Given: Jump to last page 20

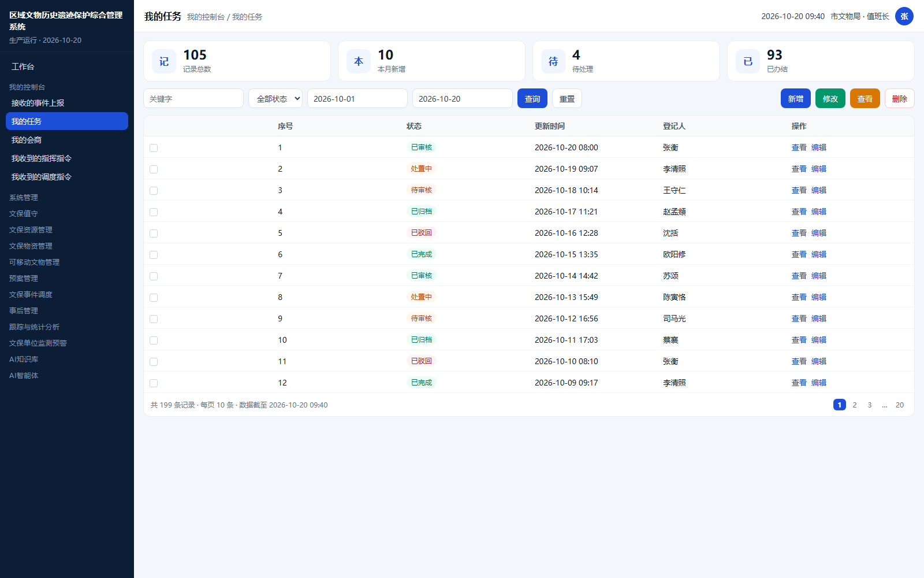Looking at the screenshot, I should click(x=900, y=405).
